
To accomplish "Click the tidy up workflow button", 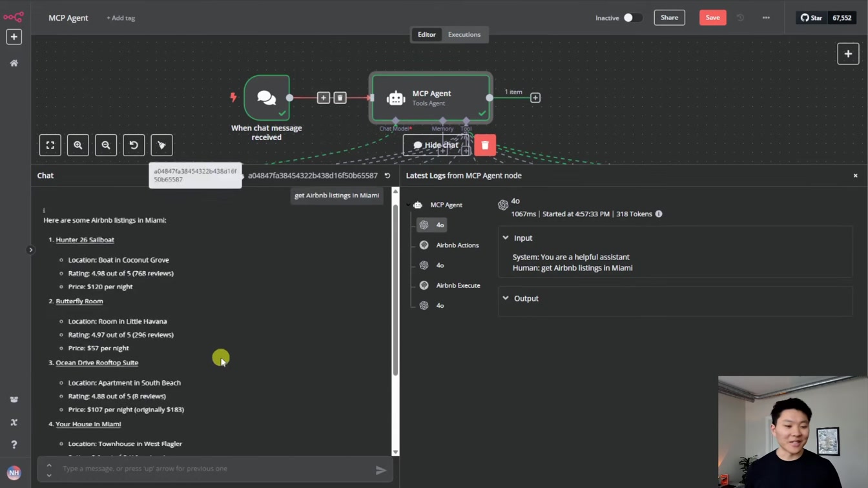I will (161, 145).
